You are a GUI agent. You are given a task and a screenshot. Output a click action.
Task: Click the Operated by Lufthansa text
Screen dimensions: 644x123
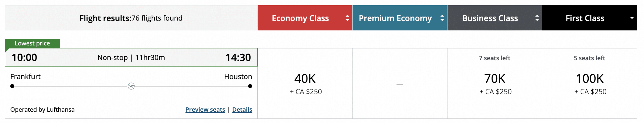(x=42, y=110)
